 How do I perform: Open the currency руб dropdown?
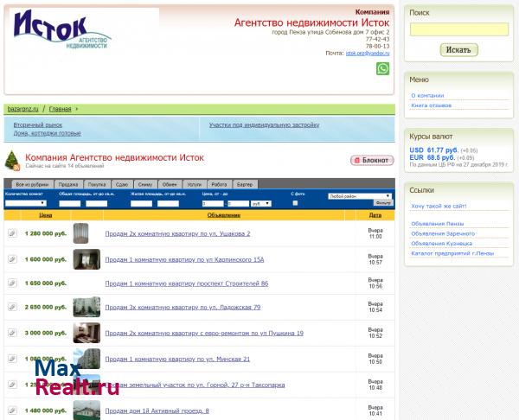(x=261, y=203)
